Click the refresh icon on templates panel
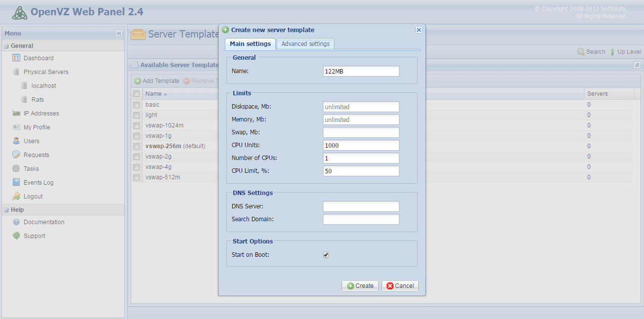This screenshot has height=319, width=644. 637,65
